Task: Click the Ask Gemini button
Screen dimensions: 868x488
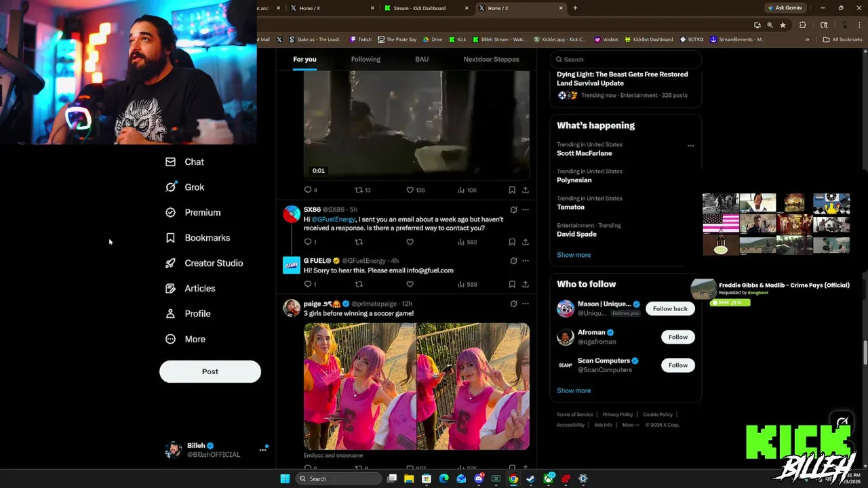Action: coord(787,8)
